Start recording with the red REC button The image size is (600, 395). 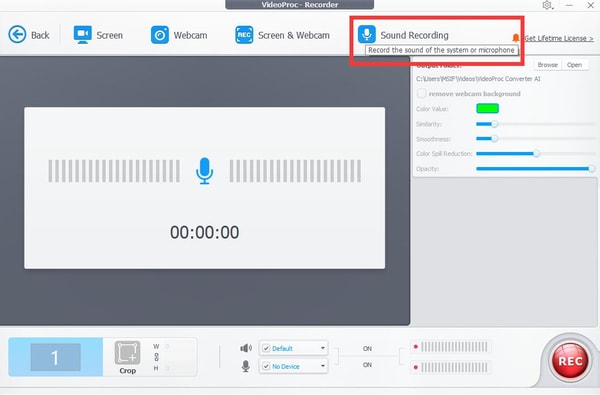tap(570, 361)
